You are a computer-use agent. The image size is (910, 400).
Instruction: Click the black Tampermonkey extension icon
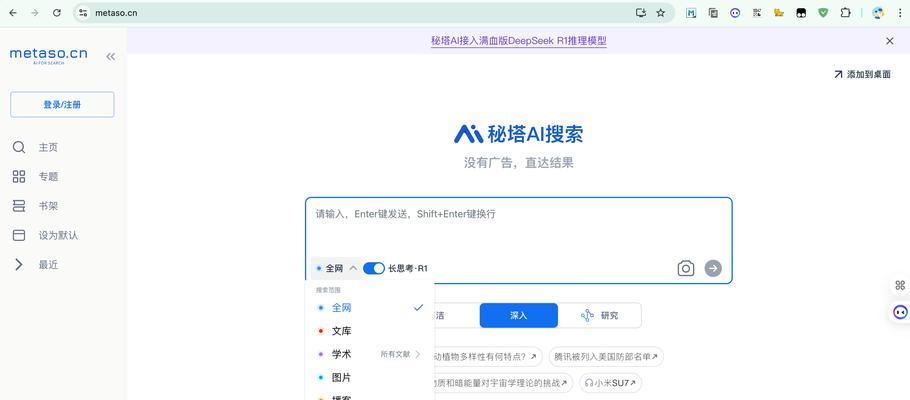pyautogui.click(x=801, y=13)
